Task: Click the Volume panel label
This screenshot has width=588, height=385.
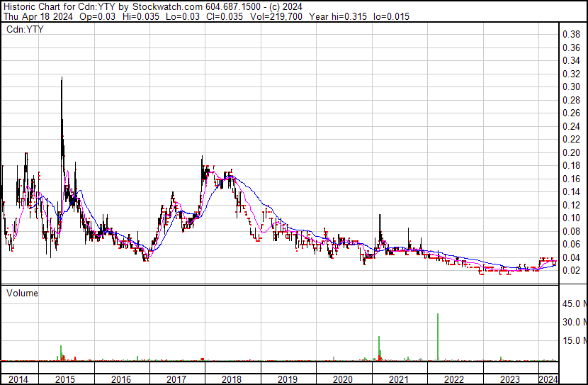Action: 22,293
